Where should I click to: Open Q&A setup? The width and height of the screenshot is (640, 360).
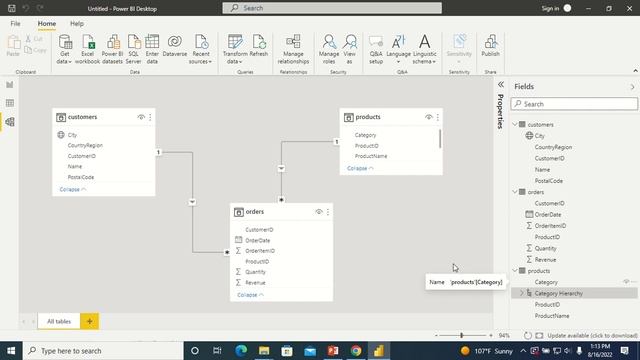(x=376, y=49)
